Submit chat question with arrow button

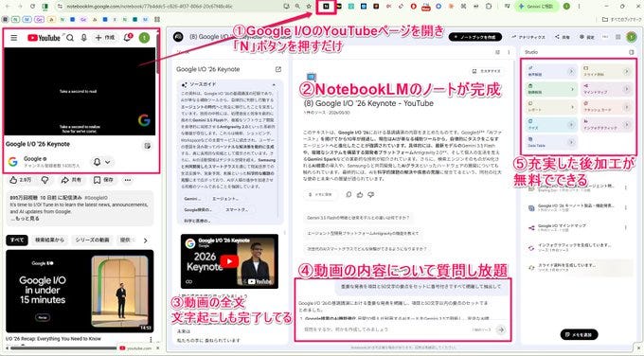click(x=501, y=329)
